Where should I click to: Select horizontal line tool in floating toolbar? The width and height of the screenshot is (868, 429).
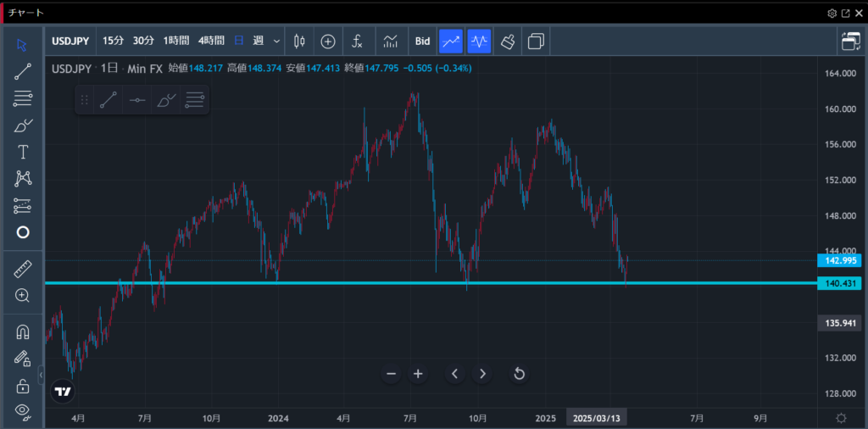pyautogui.click(x=137, y=100)
